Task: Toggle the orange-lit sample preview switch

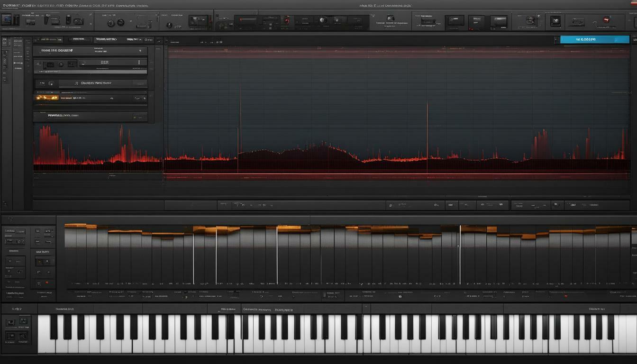Action: tap(48, 98)
